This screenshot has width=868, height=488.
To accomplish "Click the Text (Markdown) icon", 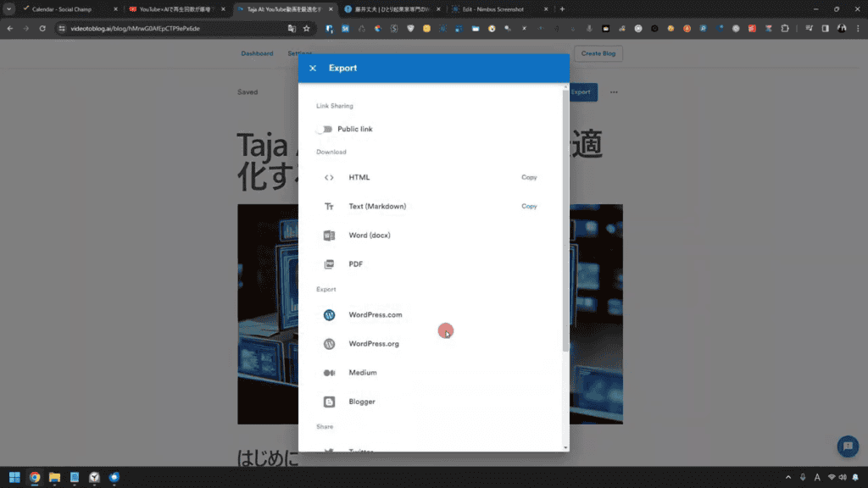I will pyautogui.click(x=329, y=207).
